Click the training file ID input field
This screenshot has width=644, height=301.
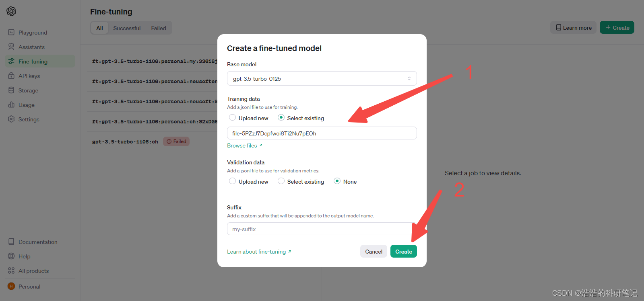point(322,133)
